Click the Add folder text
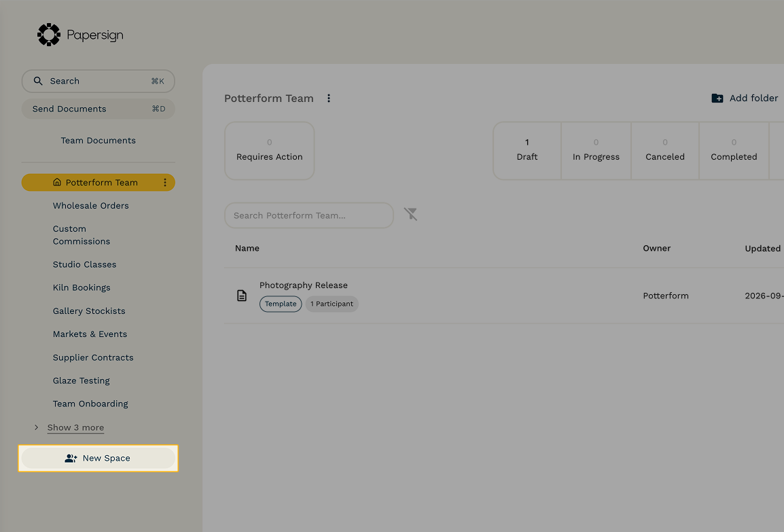Viewport: 784px width, 532px height. click(x=753, y=98)
